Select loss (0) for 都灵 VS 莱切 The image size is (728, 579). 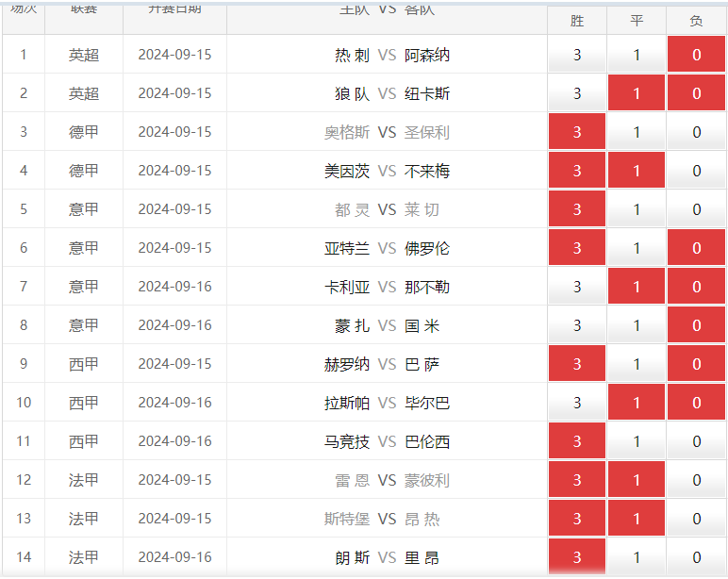(x=696, y=209)
